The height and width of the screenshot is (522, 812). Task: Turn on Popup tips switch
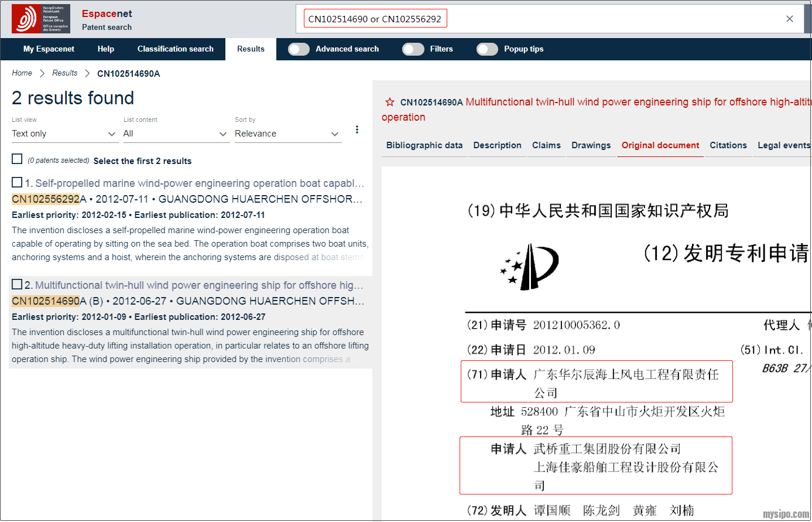pos(487,49)
